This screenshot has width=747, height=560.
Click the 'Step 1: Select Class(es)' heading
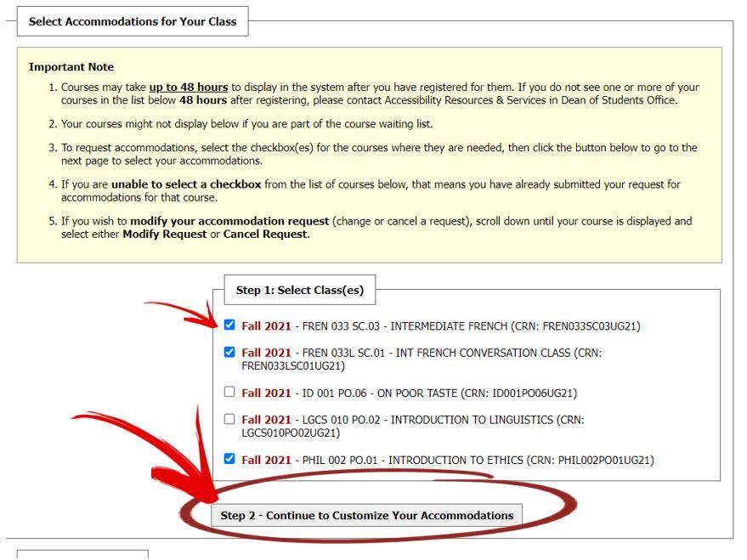(300, 290)
